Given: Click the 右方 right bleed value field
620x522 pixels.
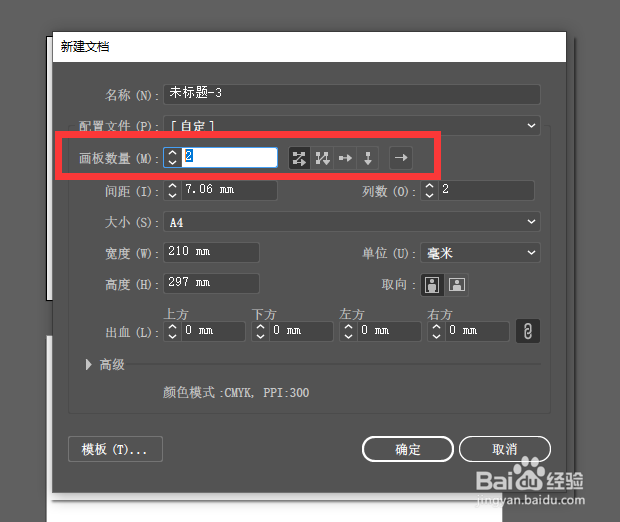Looking at the screenshot, I should 477,331.
